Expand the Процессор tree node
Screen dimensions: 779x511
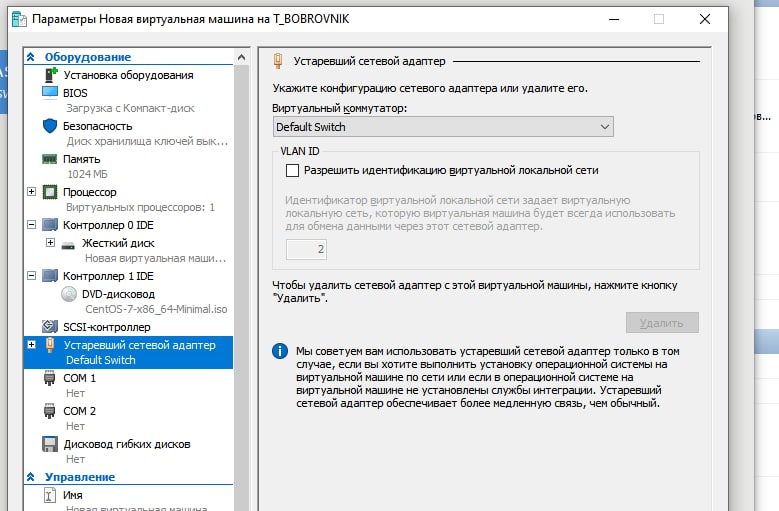point(31,191)
